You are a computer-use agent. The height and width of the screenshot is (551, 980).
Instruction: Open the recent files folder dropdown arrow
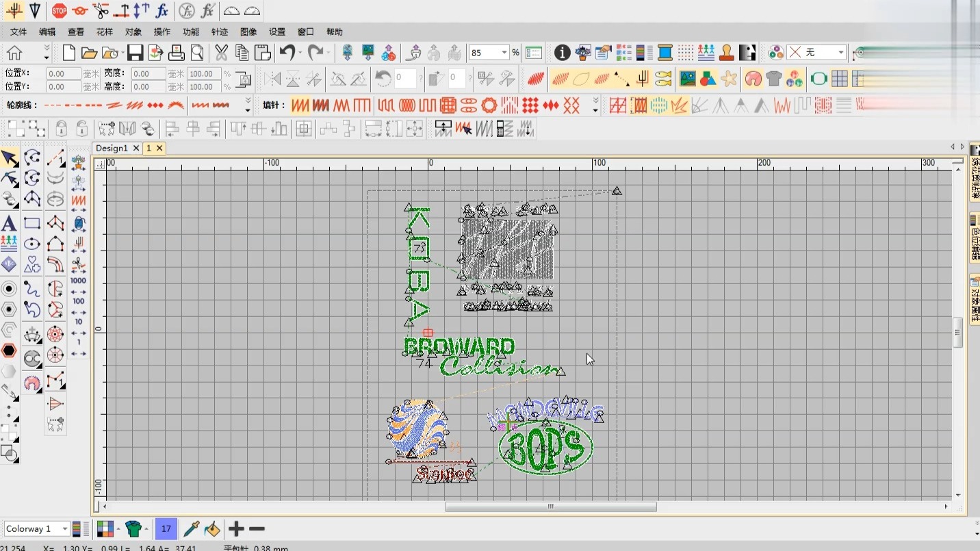coord(122,53)
